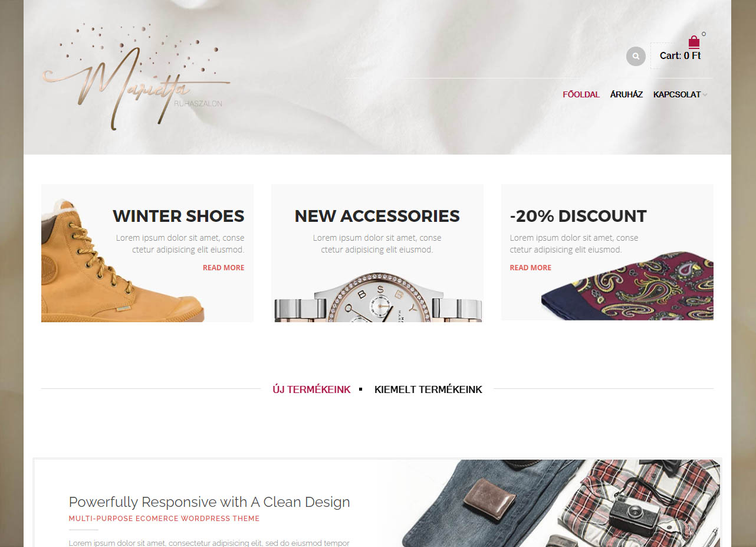Image resolution: width=756 pixels, height=547 pixels.
Task: Click the -20% Discount heading
Action: pyautogui.click(x=578, y=216)
